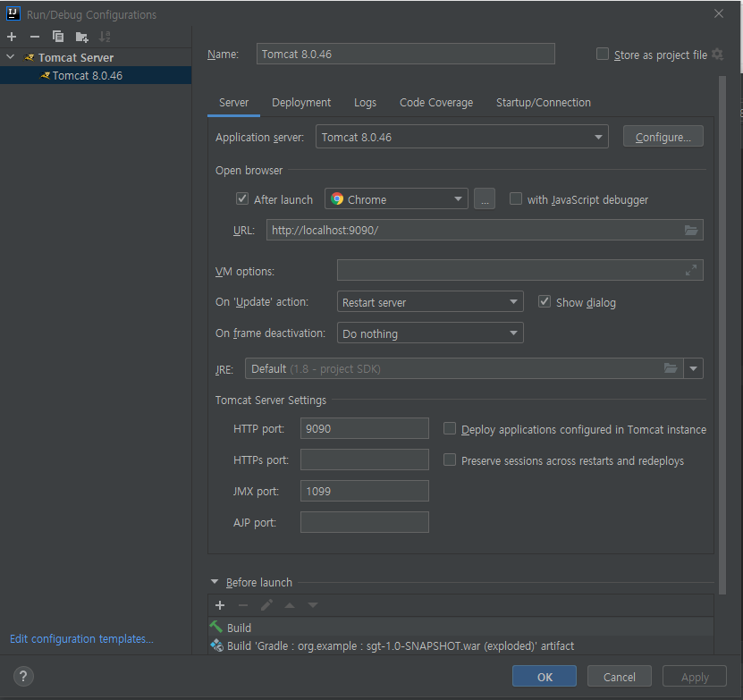Move Before launch task up

(290, 605)
